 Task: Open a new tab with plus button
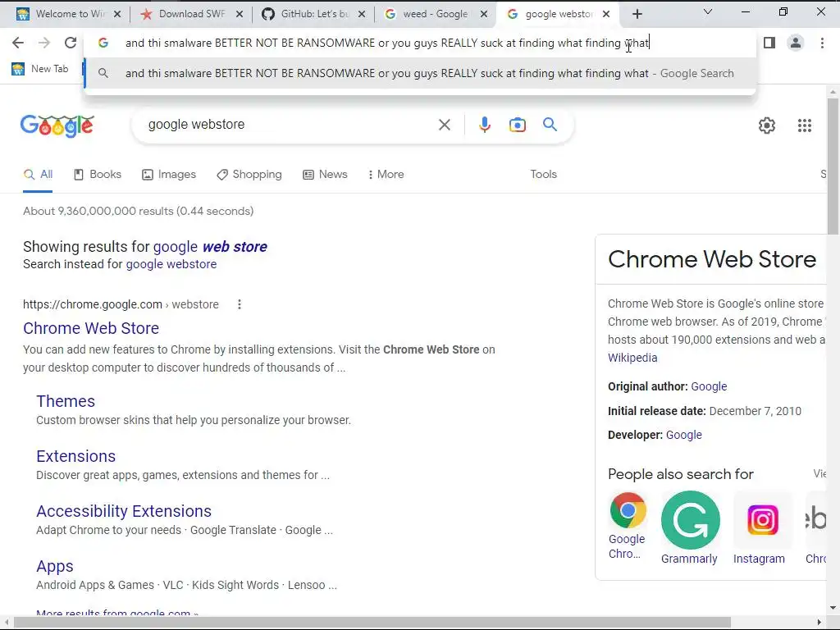(637, 15)
